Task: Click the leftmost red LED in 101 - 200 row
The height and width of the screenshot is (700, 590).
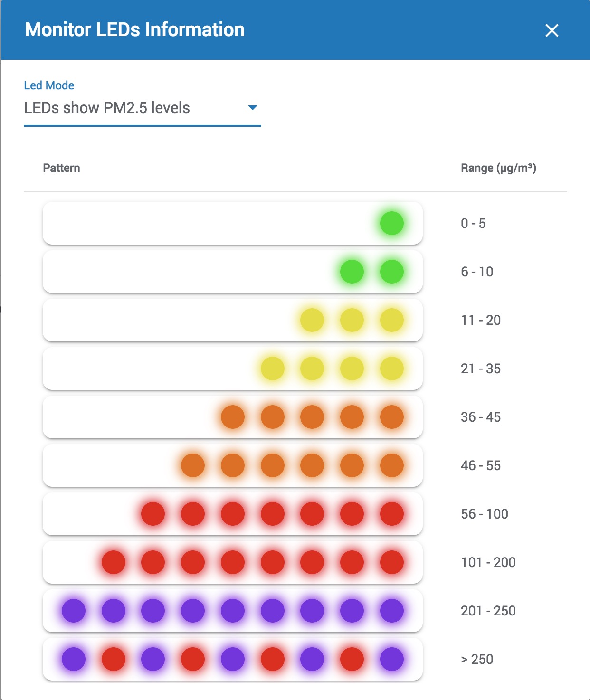Action: click(114, 562)
